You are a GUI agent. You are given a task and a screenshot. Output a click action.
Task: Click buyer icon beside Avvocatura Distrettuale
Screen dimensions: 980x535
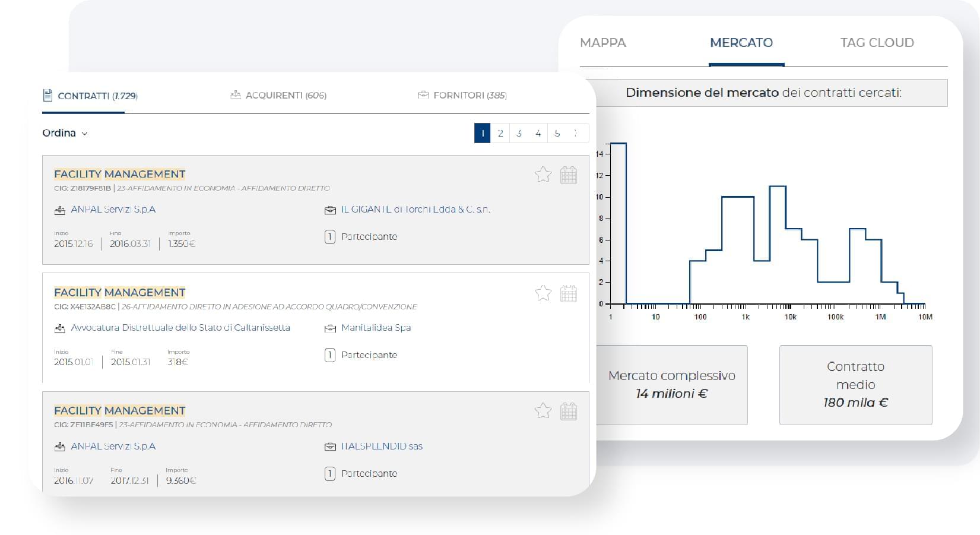click(x=60, y=328)
